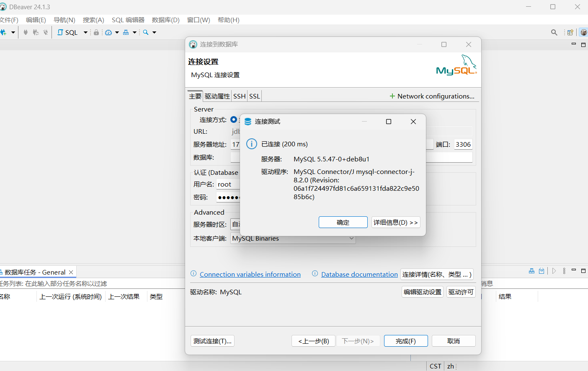
Task: Click the 上一次运行 (系统时间) column header
Action: pyautogui.click(x=71, y=296)
